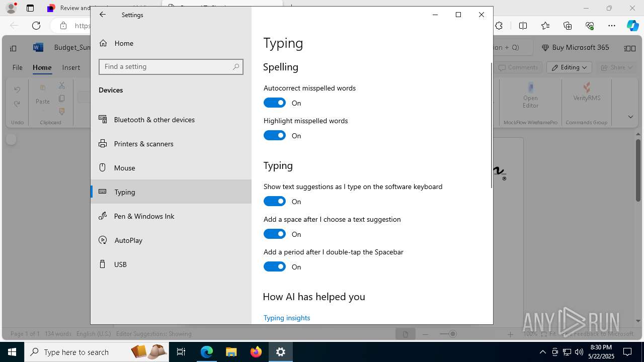Open Edge Favorites icon

click(545, 26)
